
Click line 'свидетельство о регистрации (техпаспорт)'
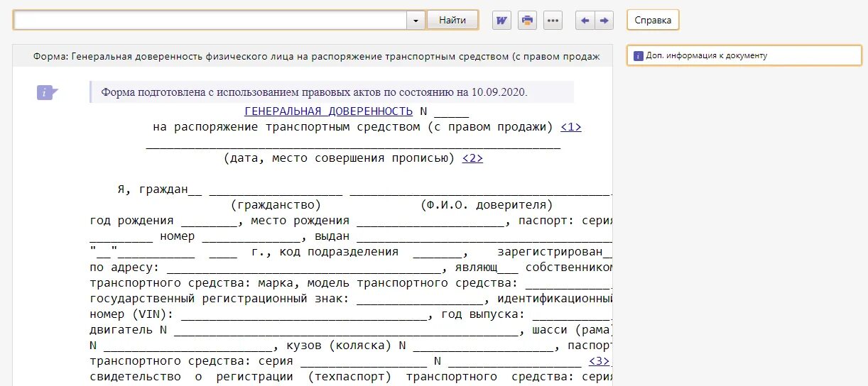352,377
